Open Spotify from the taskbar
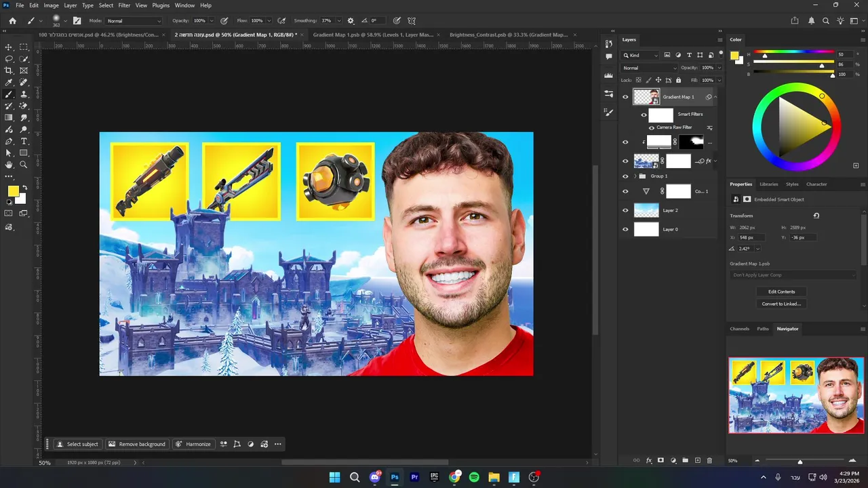 point(474,477)
